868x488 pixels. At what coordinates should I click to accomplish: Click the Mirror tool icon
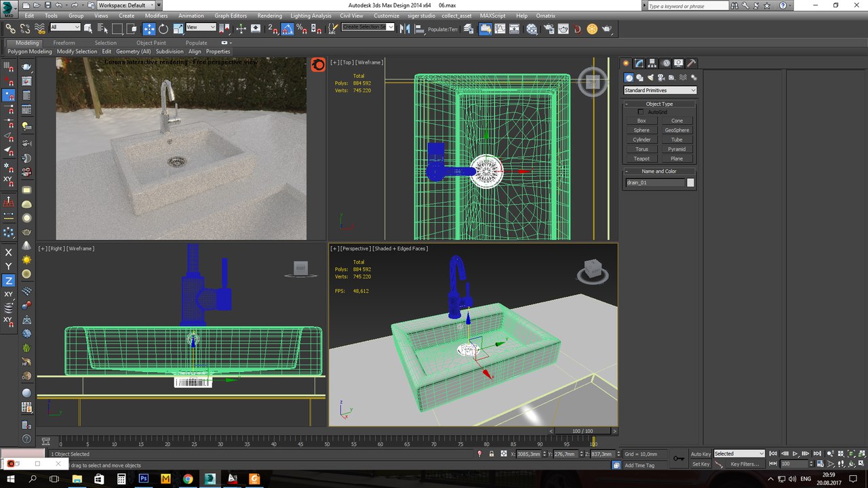[x=405, y=28]
